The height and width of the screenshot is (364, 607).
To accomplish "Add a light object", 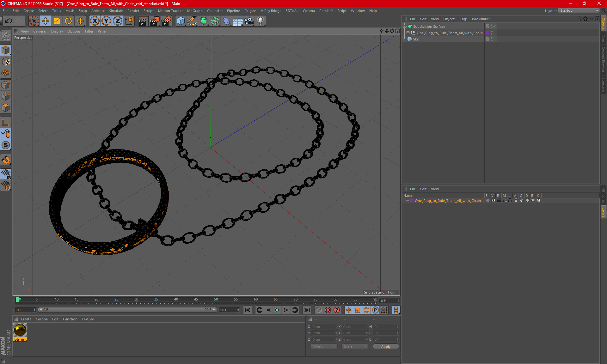I will click(261, 21).
